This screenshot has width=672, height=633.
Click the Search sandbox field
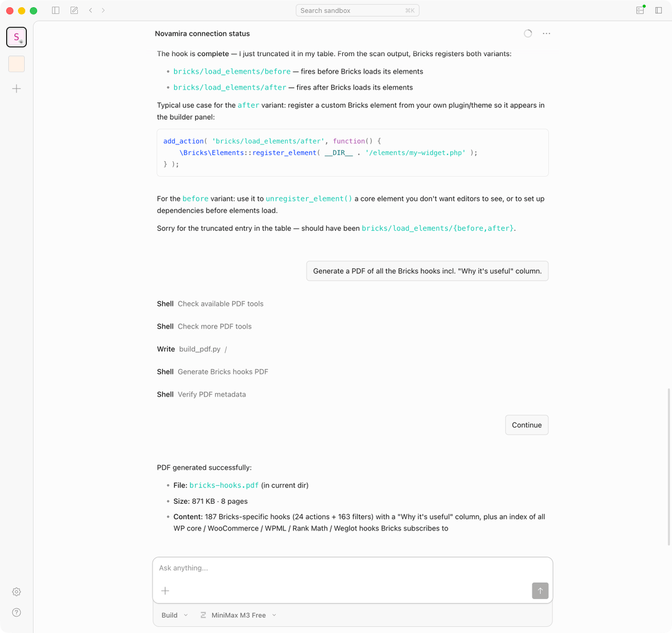point(357,11)
